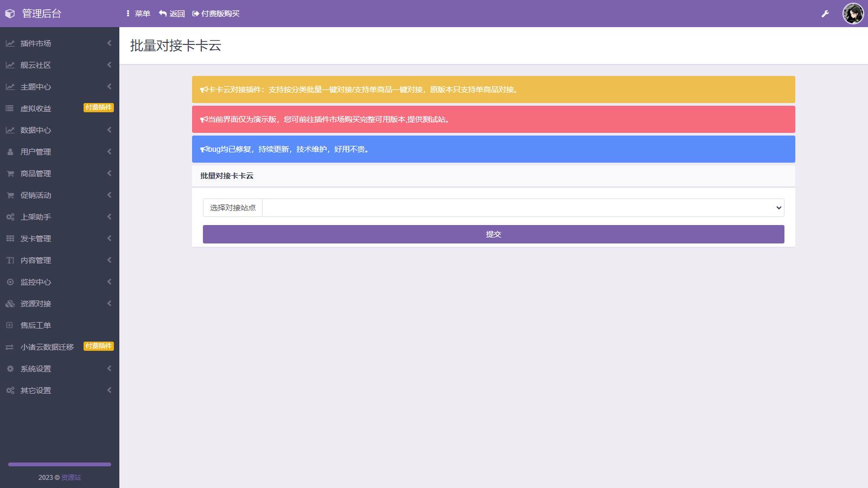The height and width of the screenshot is (488, 868).
Task: Click the 售后工单 plus-box icon
Action: 10,325
